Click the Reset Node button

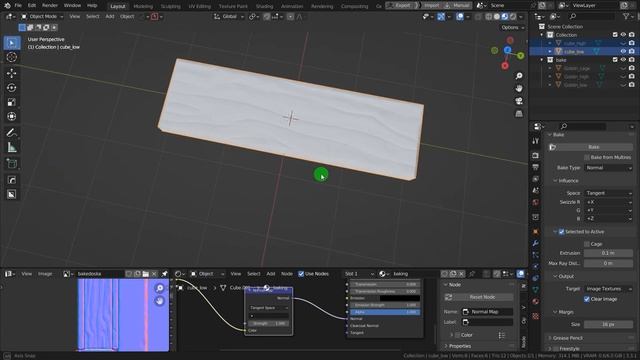pos(478,297)
